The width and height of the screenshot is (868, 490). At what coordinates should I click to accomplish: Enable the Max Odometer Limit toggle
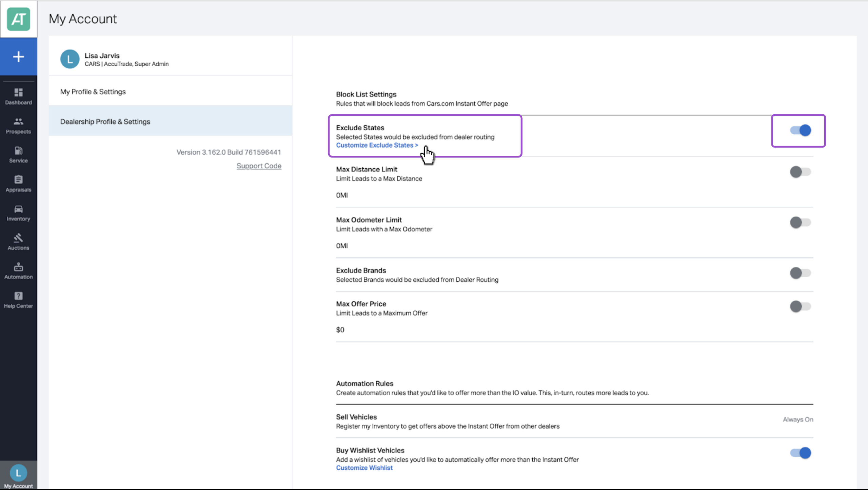[801, 222]
